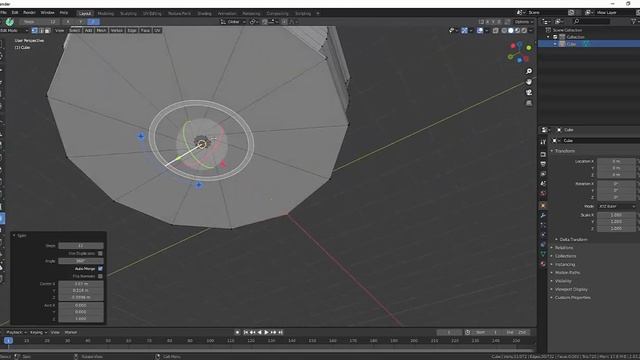Open the Tool properties tab icon
This screenshot has width=640, height=360.
(543, 142)
